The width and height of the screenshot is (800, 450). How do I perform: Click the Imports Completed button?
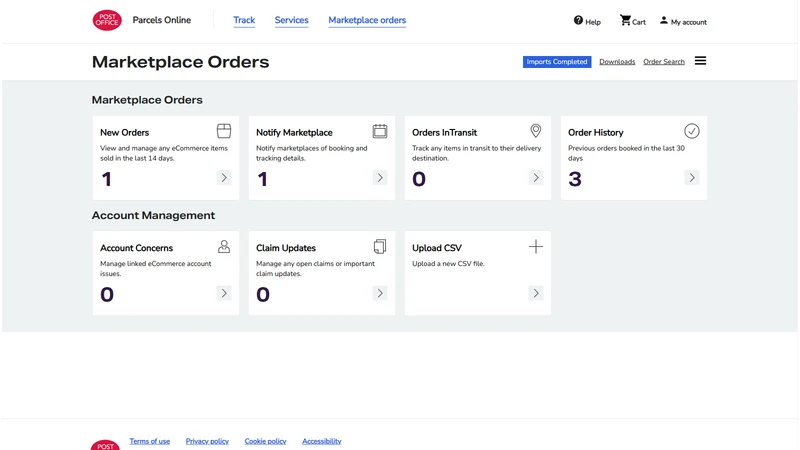pyautogui.click(x=557, y=62)
